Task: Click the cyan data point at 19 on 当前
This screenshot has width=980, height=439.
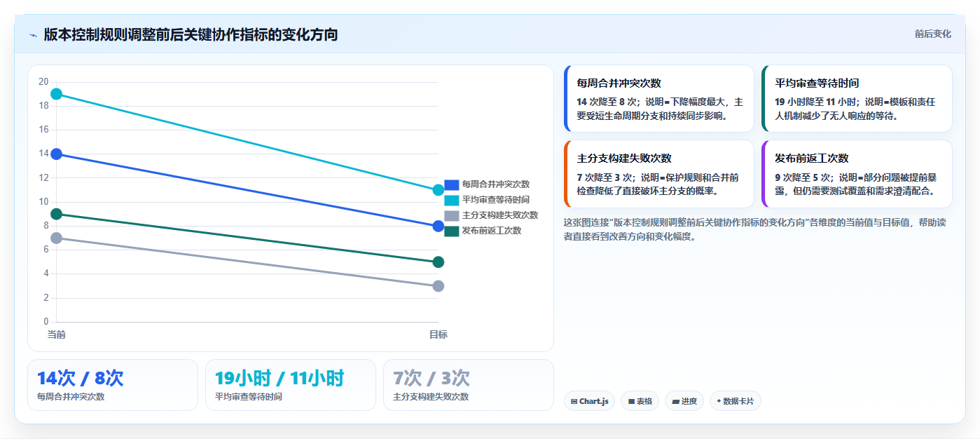Action: 57,94
